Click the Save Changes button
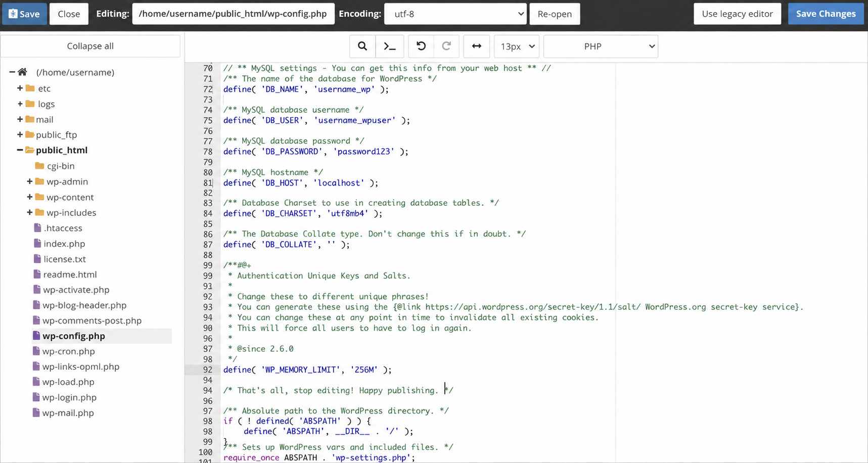The height and width of the screenshot is (463, 868). pos(826,14)
